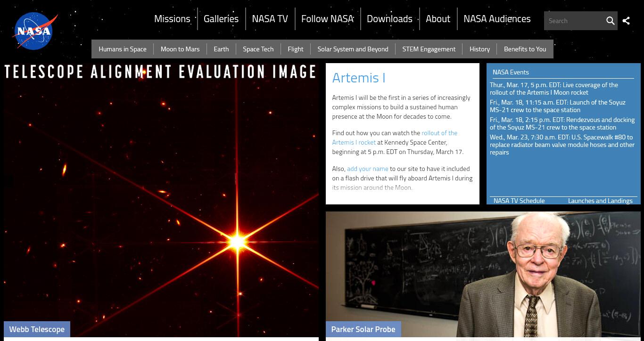Follow the rollout of the Artemis I rocket link

point(395,138)
